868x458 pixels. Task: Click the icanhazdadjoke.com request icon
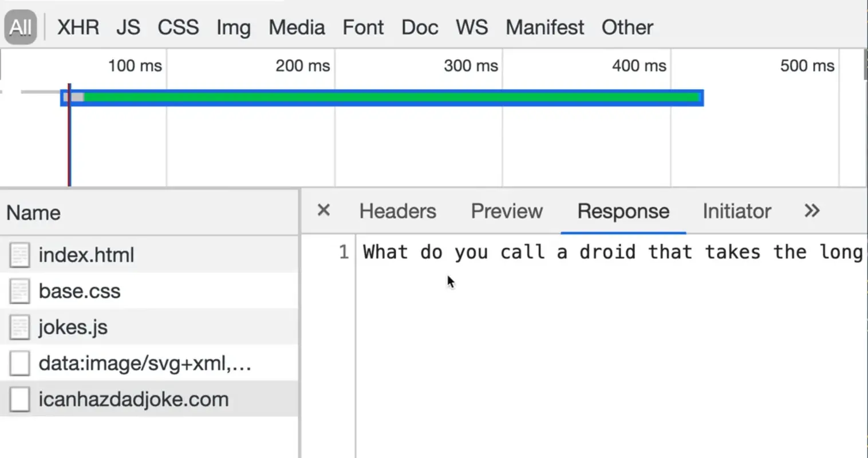coord(19,400)
